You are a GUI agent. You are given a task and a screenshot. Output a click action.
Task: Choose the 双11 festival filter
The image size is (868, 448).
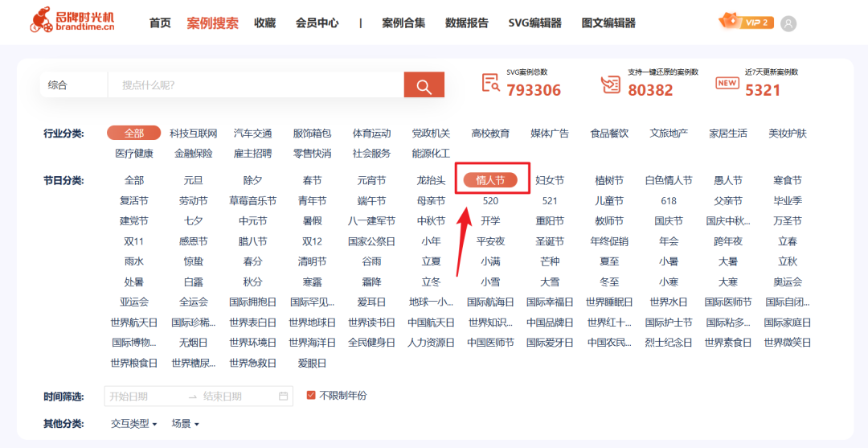[134, 241]
